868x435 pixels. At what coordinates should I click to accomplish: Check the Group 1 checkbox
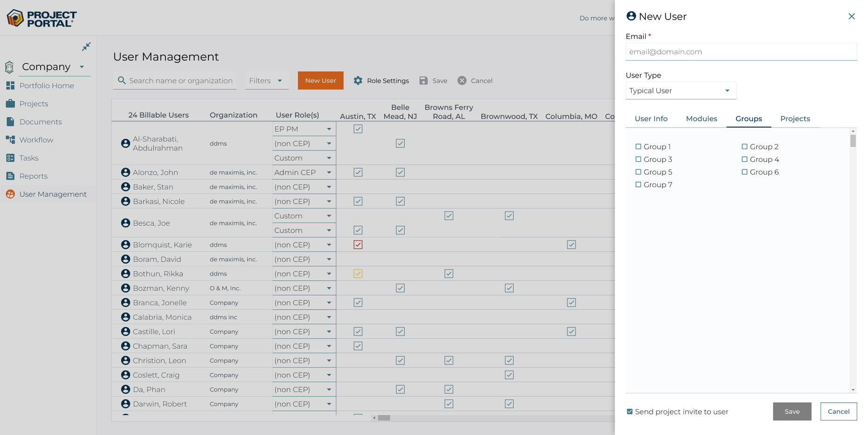tap(638, 146)
